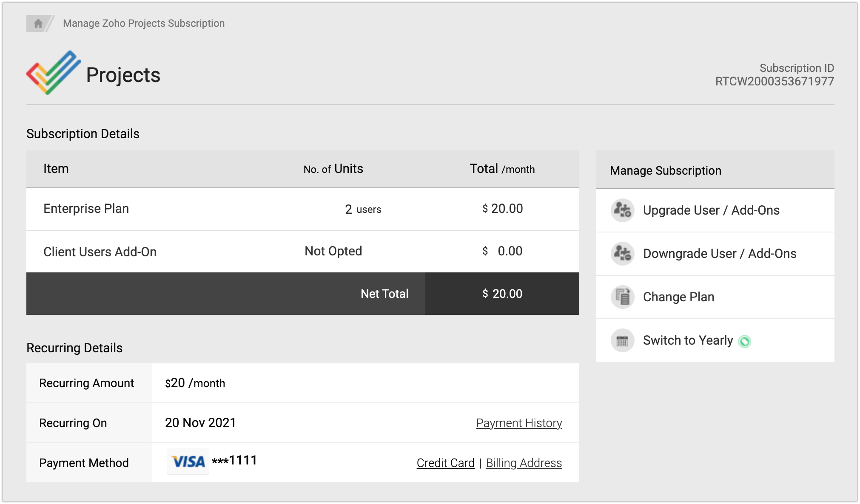Click the Recurring Details heading

click(74, 348)
